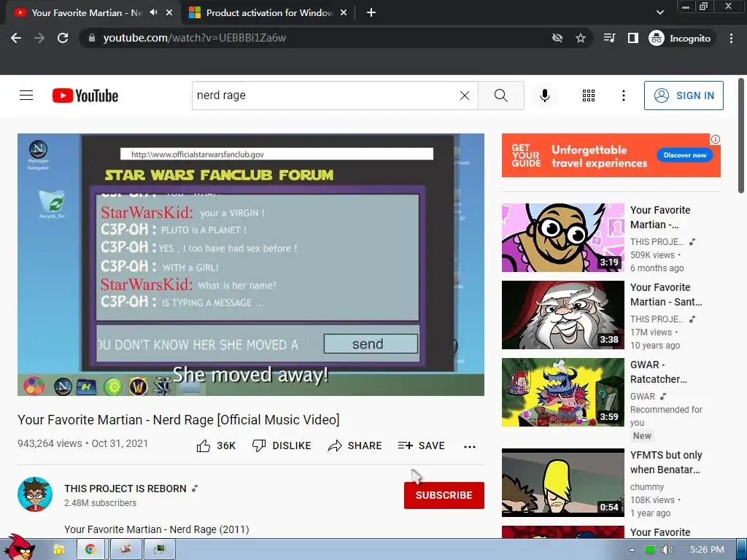Open YouTube apps grid
Image resolution: width=747 pixels, height=560 pixels.
(x=589, y=96)
